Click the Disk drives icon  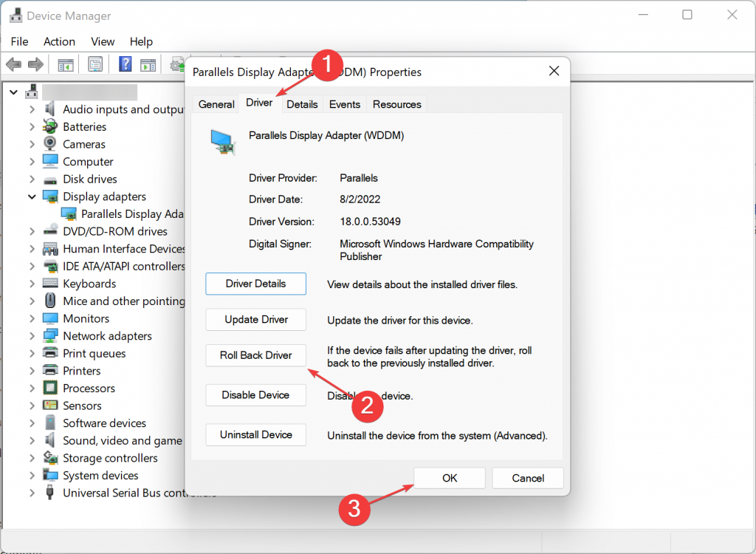(x=50, y=179)
